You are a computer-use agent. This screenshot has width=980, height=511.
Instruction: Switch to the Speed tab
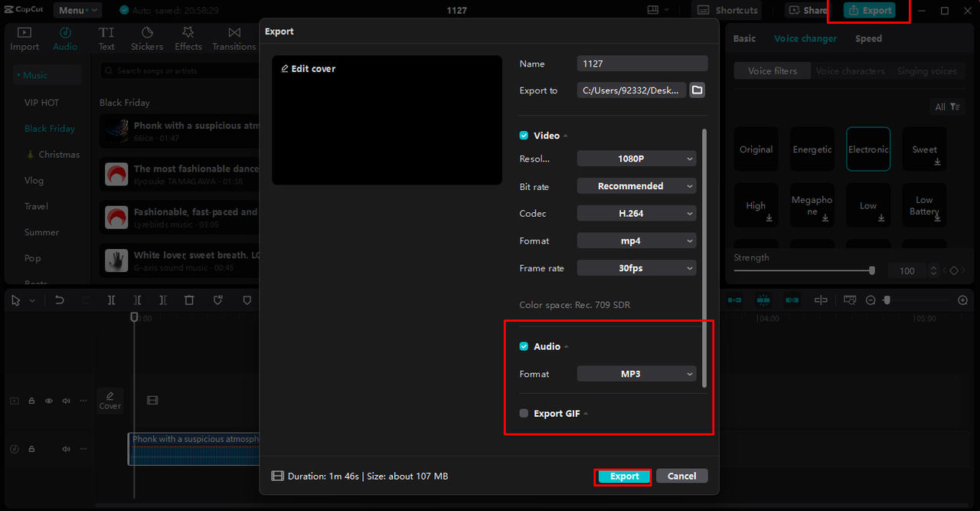[x=868, y=38]
